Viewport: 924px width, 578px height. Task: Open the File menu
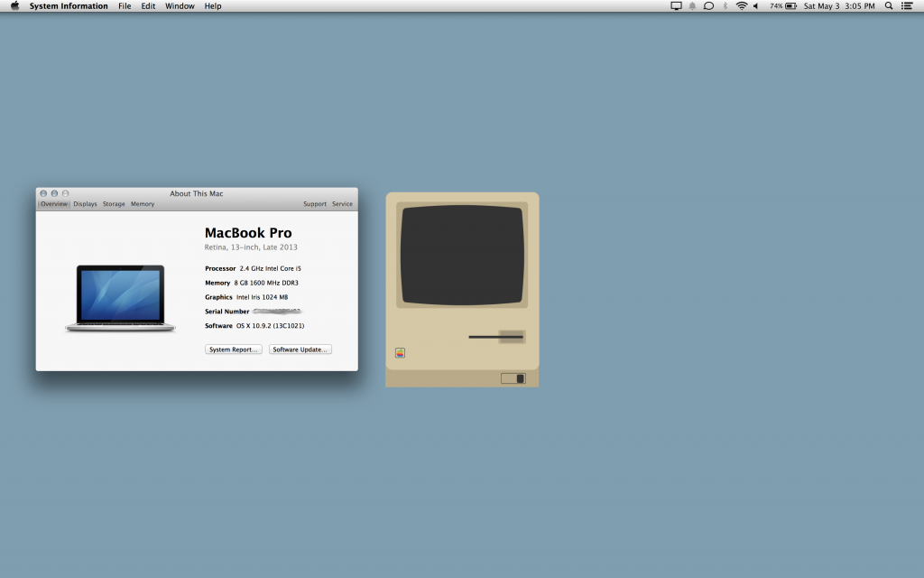(x=125, y=6)
